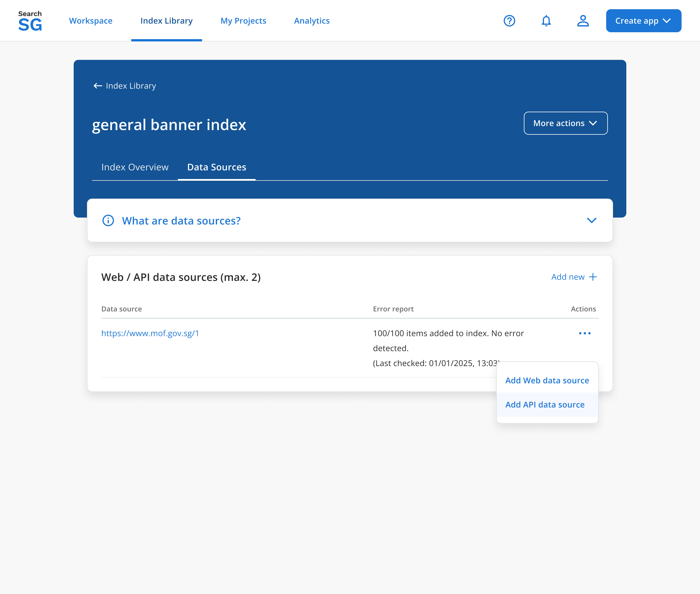Open notifications bell icon
700x594 pixels.
point(546,21)
